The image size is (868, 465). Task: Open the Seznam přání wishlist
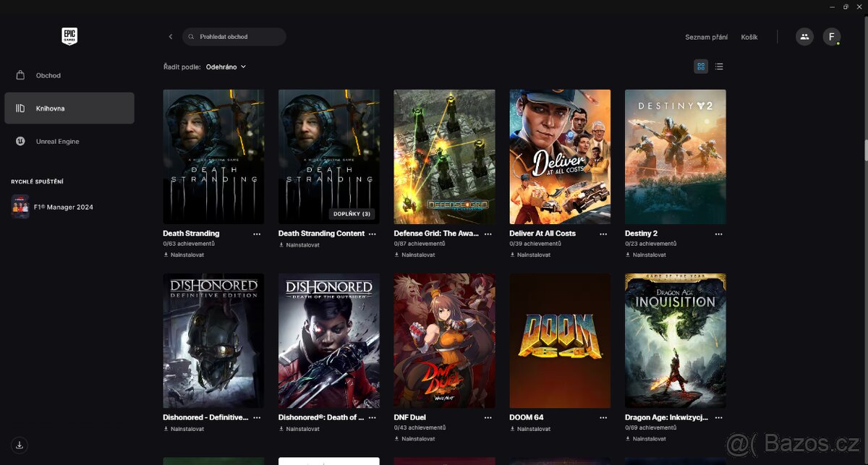coord(706,36)
